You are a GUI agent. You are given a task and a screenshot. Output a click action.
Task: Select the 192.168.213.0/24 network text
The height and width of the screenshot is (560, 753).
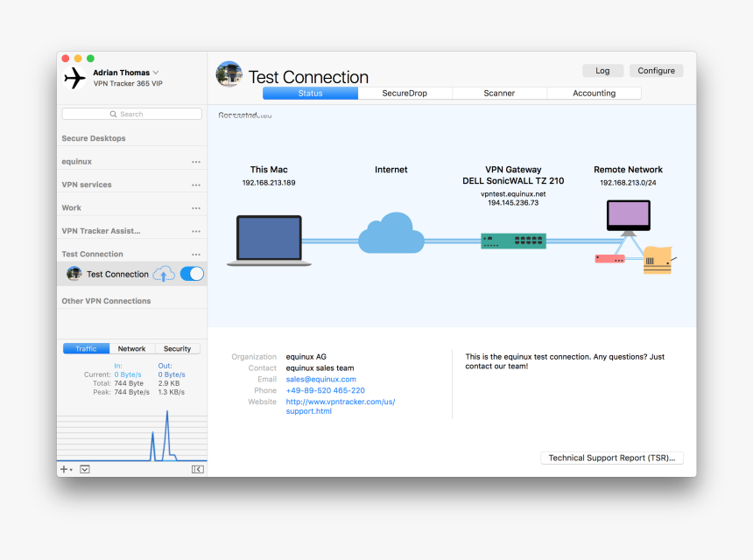pos(628,183)
